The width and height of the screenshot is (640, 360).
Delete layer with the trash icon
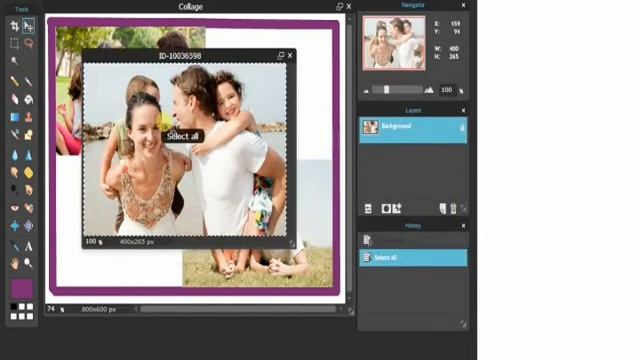[x=453, y=209]
